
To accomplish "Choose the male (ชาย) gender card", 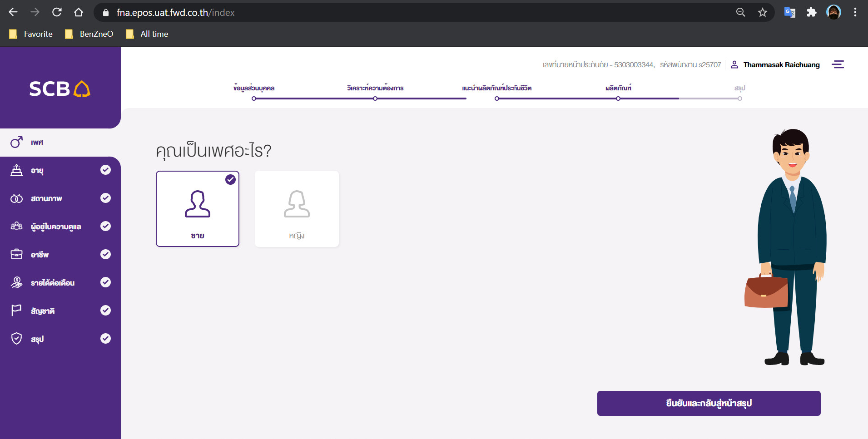I will click(x=198, y=209).
